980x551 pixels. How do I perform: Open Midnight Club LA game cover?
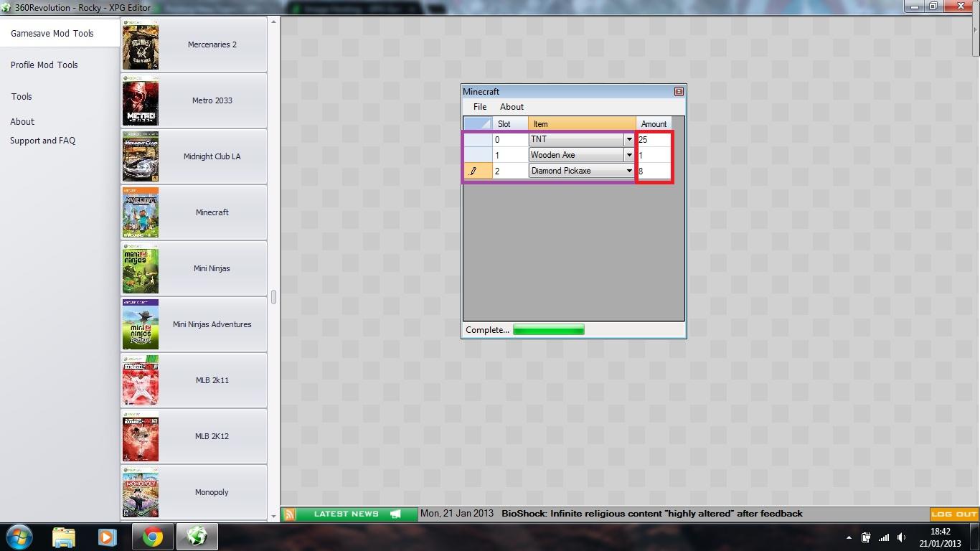(141, 156)
